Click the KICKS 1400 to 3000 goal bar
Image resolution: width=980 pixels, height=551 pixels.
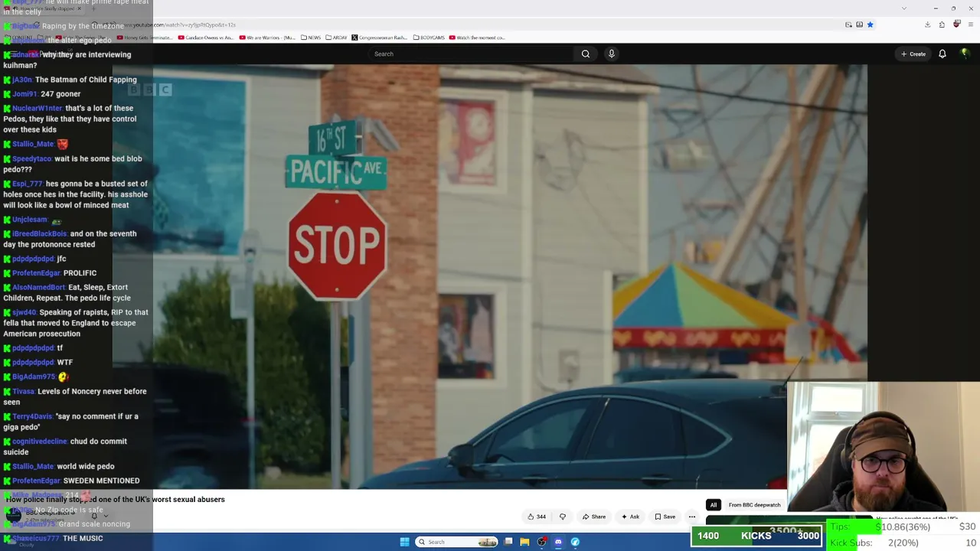[756, 536]
